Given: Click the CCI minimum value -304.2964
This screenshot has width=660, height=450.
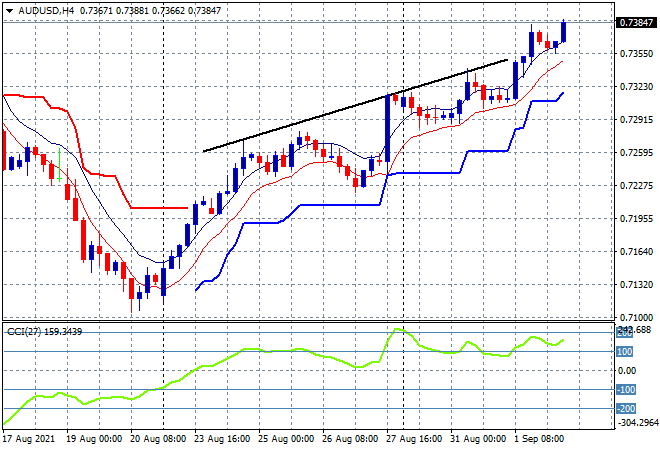Looking at the screenshot, I should click(x=637, y=422).
